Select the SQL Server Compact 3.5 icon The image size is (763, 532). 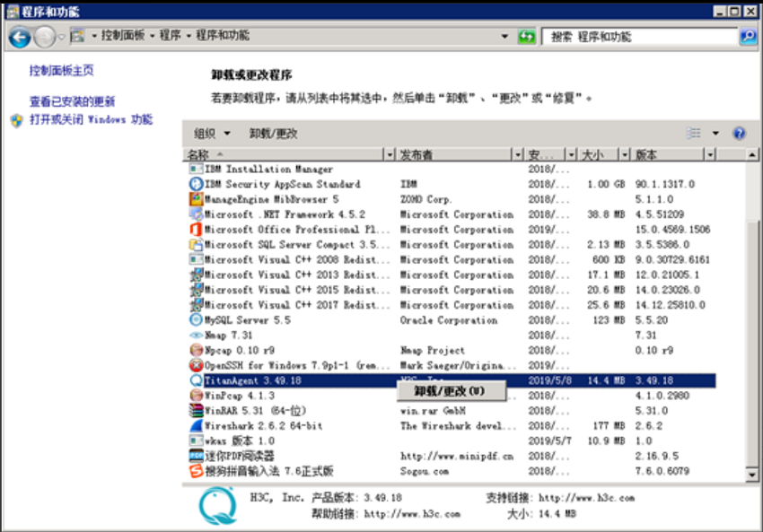[x=196, y=244]
